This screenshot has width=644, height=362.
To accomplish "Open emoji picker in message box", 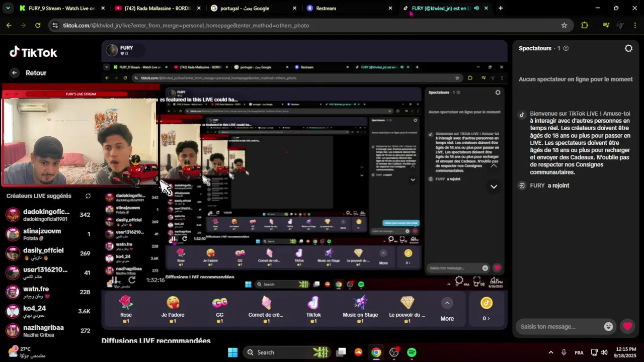I will click(x=608, y=326).
